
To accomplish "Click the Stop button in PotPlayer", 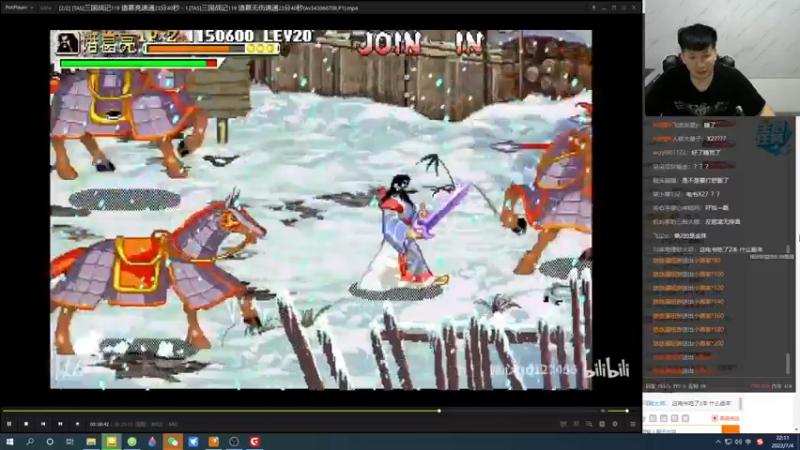I will click(26, 424).
